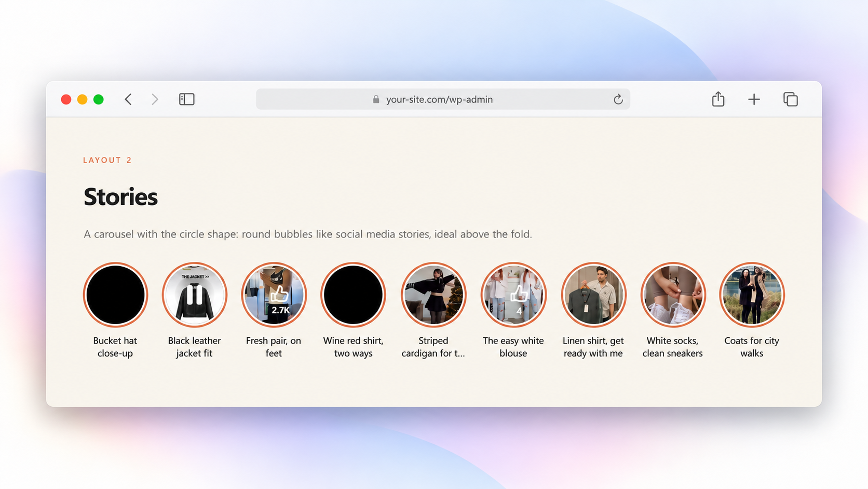This screenshot has width=868, height=489.
Task: View the Striped cardigan story bubble
Action: pos(433,295)
